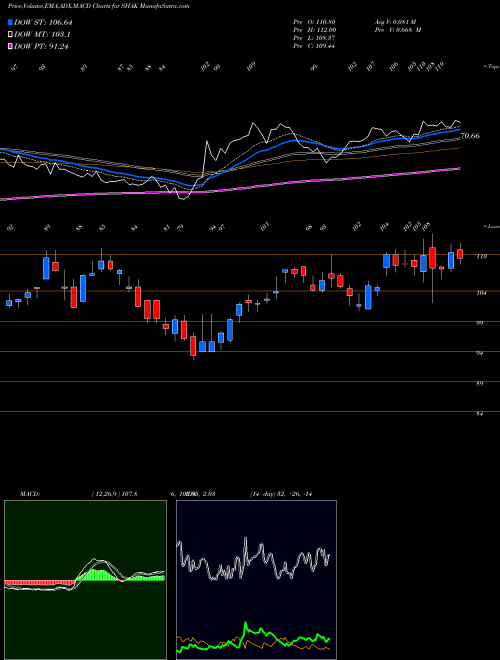Image resolution: width=500 pixels, height=660 pixels.
Task: Click the 84 price axis label
Action: [x=480, y=414]
